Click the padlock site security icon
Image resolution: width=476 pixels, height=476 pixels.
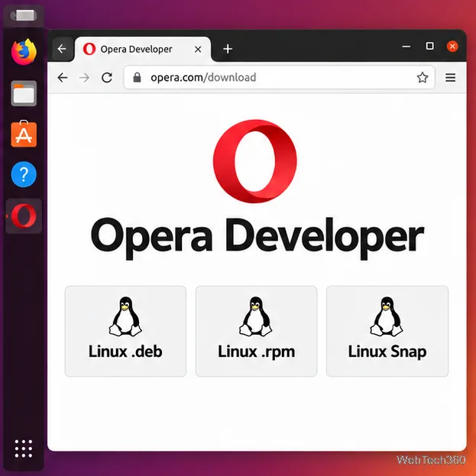pos(137,77)
